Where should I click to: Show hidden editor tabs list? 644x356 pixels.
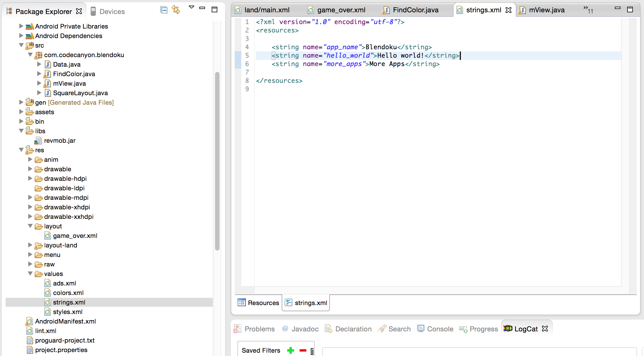click(588, 10)
